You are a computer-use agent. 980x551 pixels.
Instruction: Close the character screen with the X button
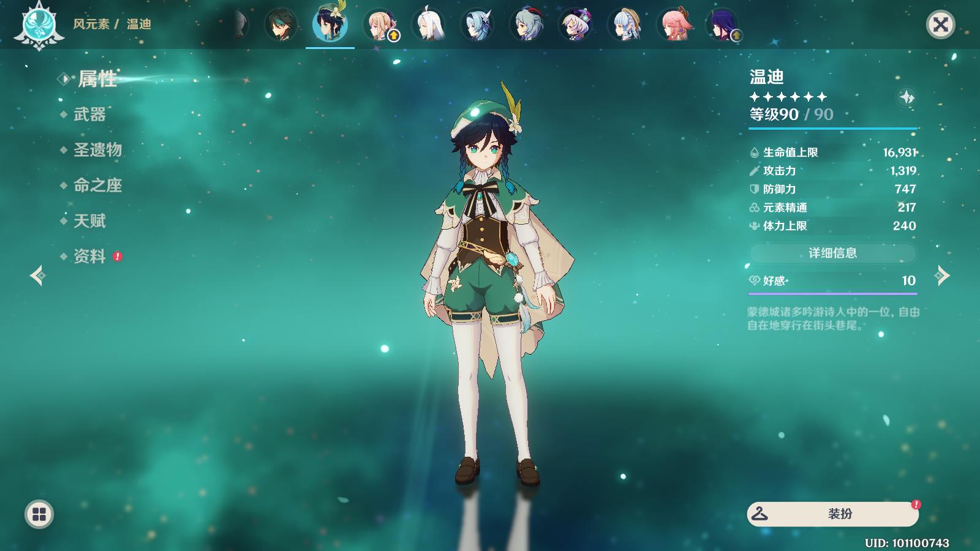[x=940, y=24]
